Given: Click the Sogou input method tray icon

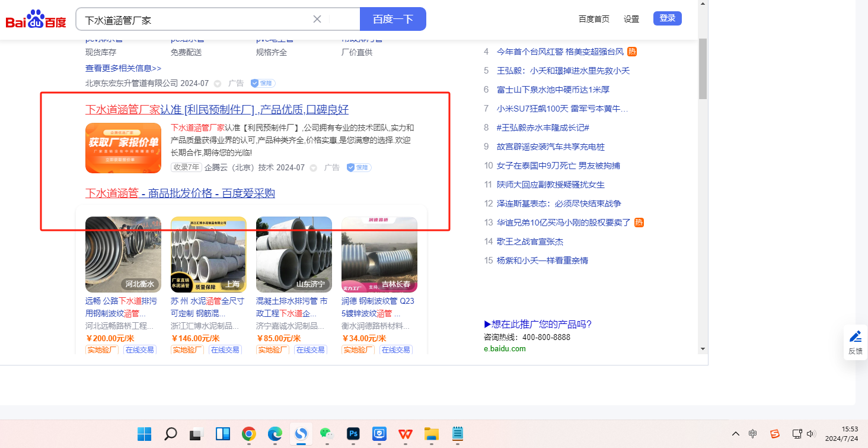Looking at the screenshot, I should pyautogui.click(x=774, y=434).
